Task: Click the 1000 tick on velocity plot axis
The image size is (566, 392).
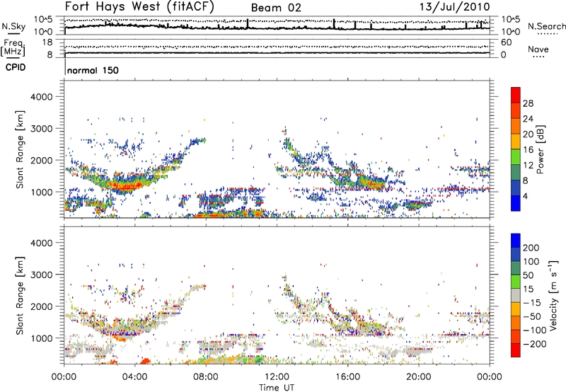Action: (x=41, y=338)
